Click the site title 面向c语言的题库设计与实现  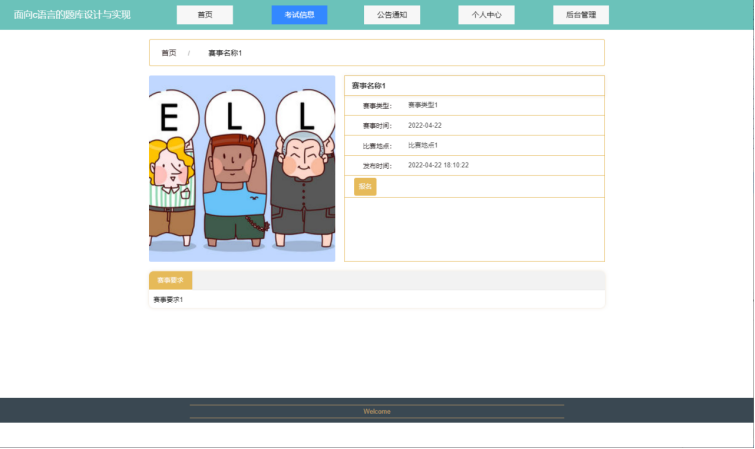point(72,15)
